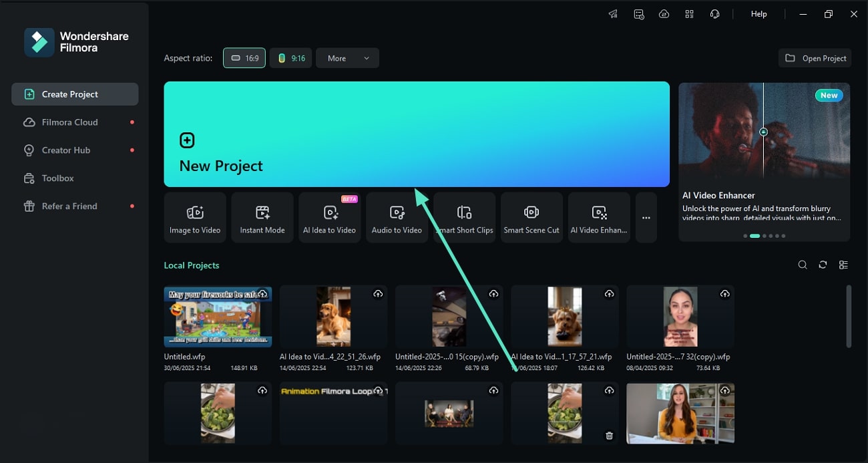The width and height of the screenshot is (868, 463).
Task: Expand the More aspect ratio dropdown
Action: 347,58
